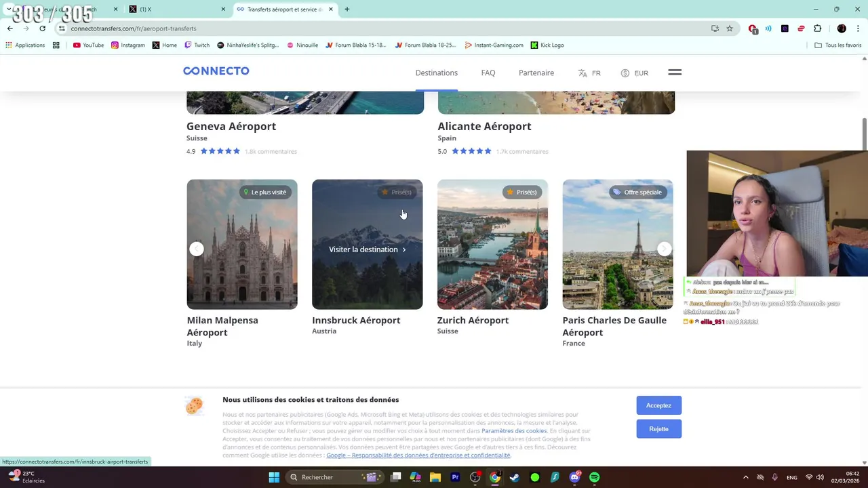The height and width of the screenshot is (488, 868).
Task: Open the YouTube bookmark
Action: [88, 45]
